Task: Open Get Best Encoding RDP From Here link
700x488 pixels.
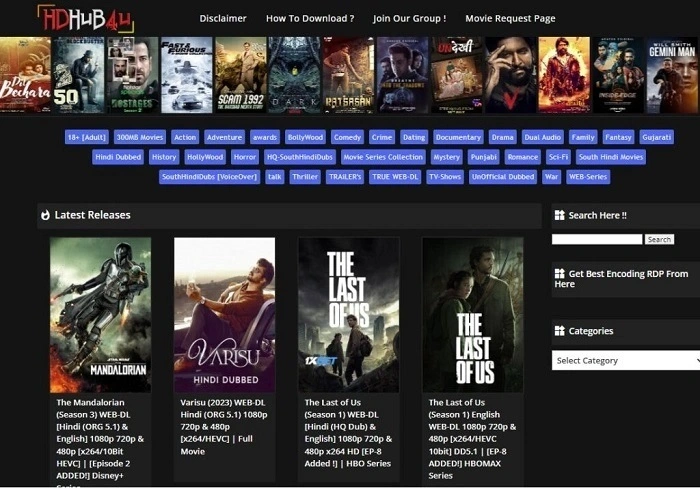Action: pos(628,278)
